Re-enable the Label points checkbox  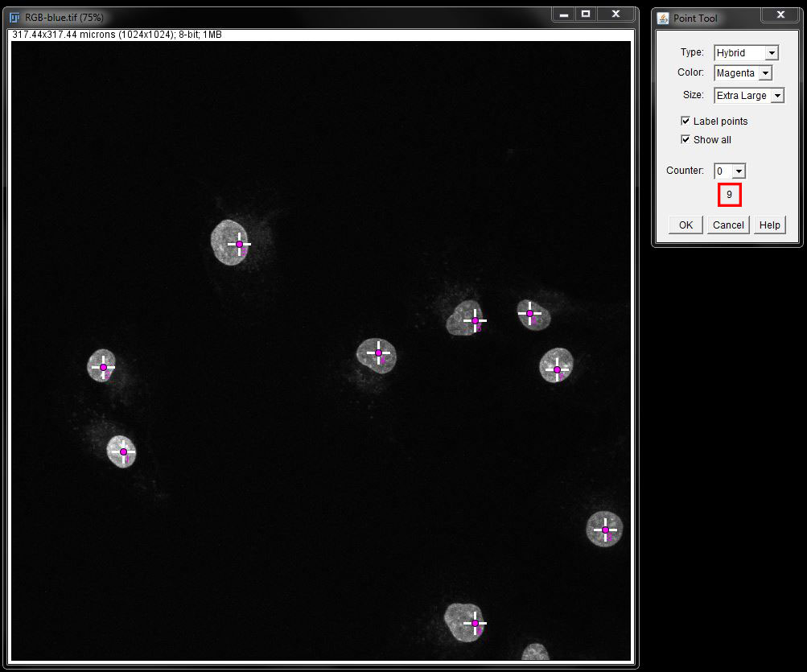pos(686,121)
